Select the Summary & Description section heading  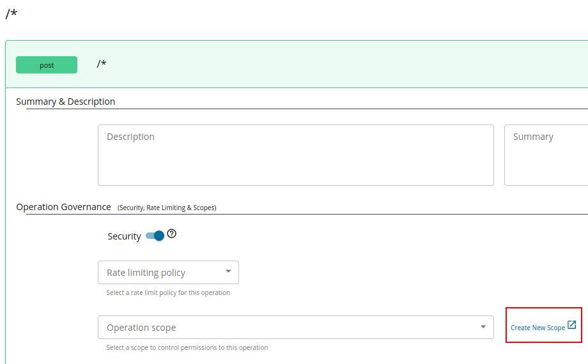coord(65,102)
